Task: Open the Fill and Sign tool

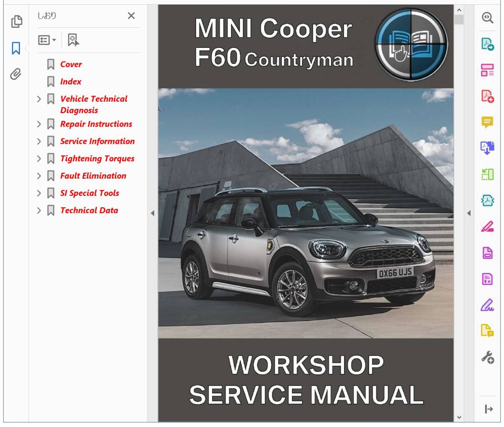Action: [x=487, y=305]
